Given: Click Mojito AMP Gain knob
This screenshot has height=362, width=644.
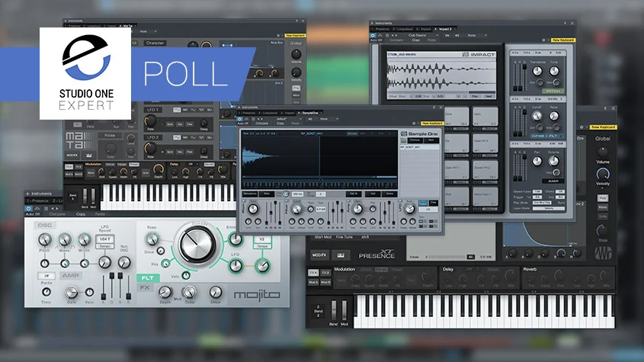Looking at the screenshot, I should [72, 292].
